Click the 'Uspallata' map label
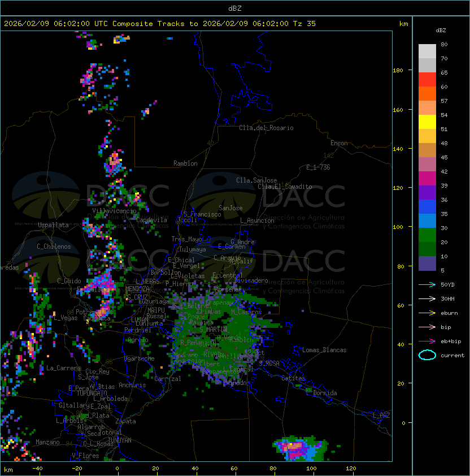The image size is (470, 476). [54, 225]
